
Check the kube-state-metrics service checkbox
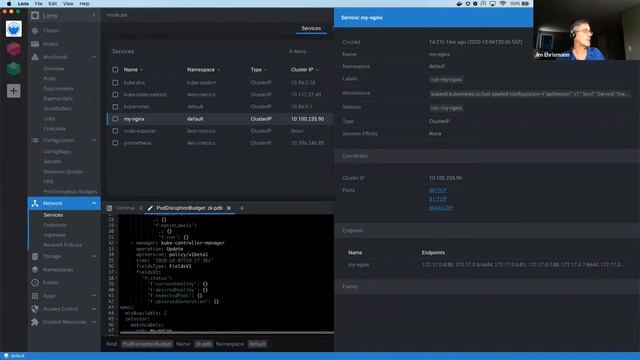116,95
